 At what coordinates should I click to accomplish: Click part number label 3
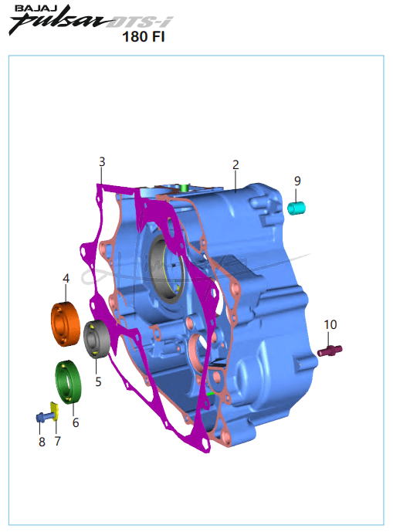point(102,161)
